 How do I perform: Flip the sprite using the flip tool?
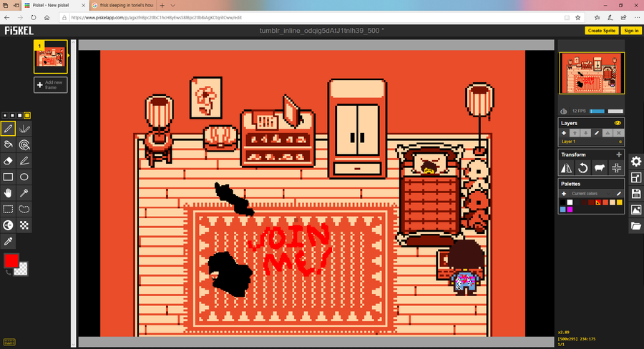(x=567, y=168)
